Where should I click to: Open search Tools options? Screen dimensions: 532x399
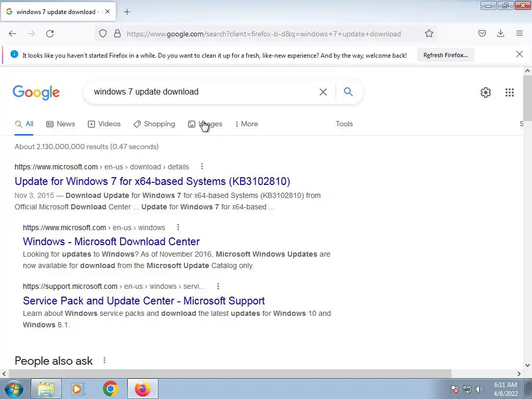point(344,124)
